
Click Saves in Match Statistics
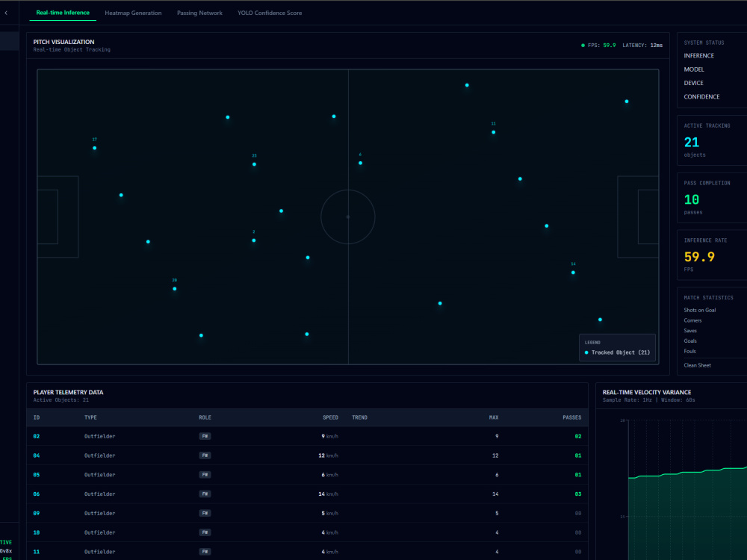point(690,331)
